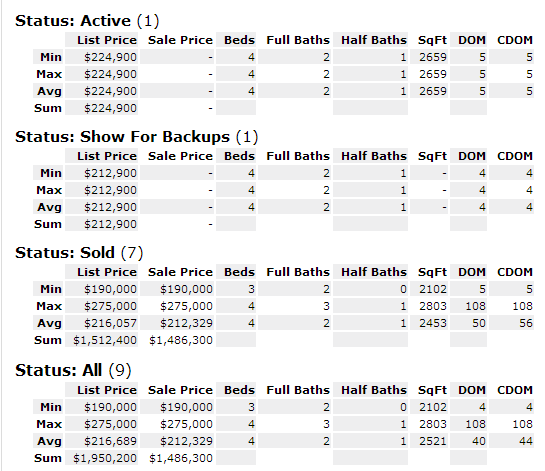Select the All average list price $216,689

tap(110, 441)
